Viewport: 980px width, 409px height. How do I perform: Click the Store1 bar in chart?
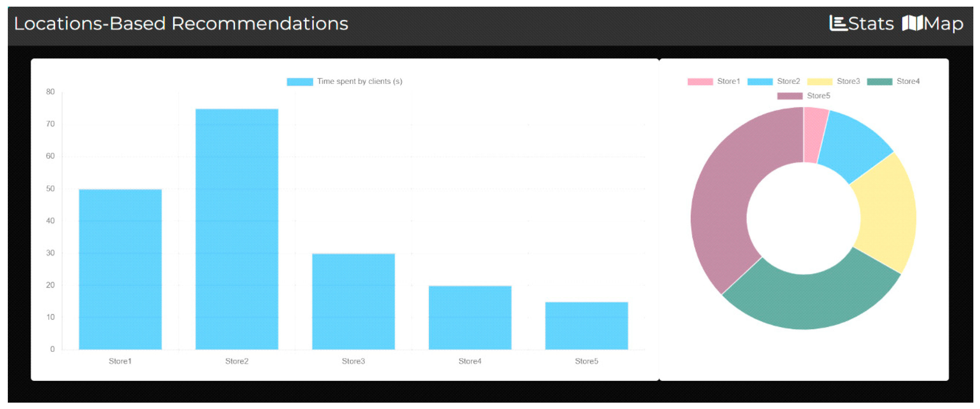point(120,269)
